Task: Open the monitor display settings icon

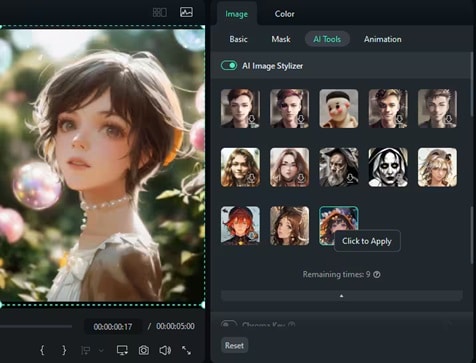Action: click(x=122, y=350)
